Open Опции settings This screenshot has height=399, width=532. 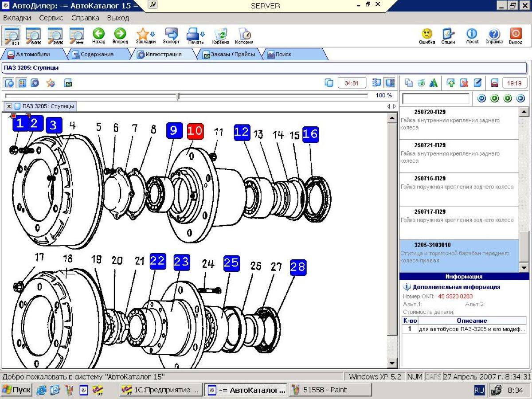[x=448, y=36]
